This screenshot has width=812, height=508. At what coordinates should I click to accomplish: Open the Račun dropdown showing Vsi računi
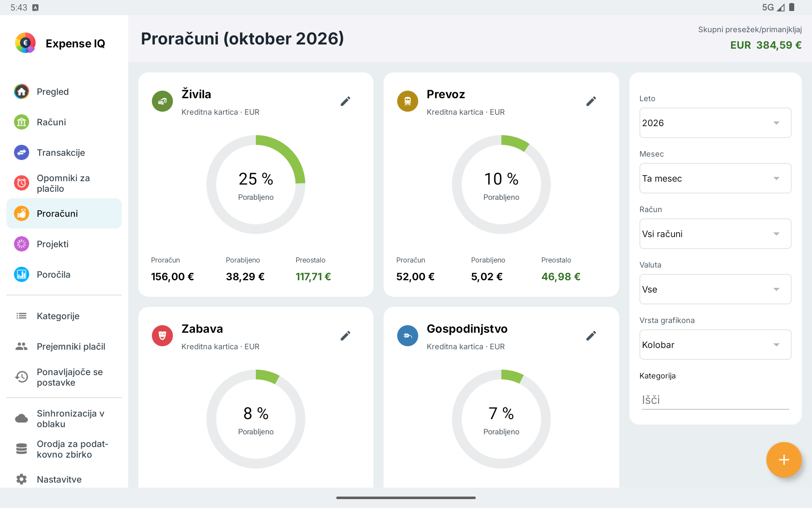[x=715, y=234]
